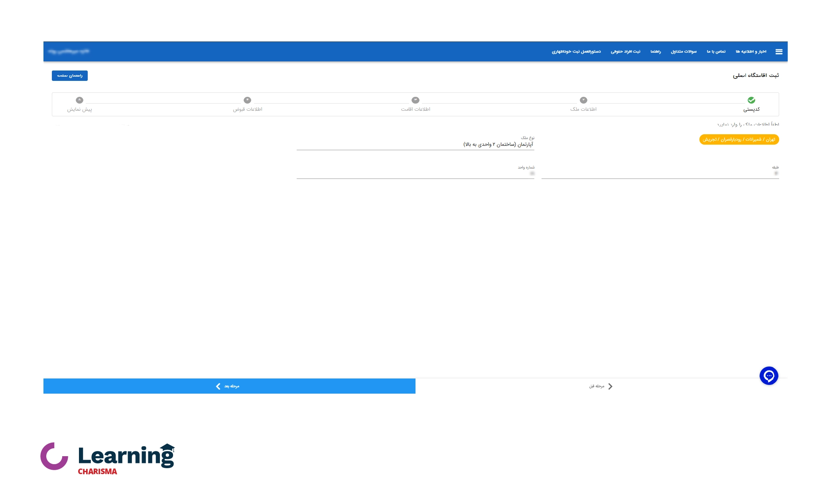Click step 5 circle for preview
This screenshot has width=831, height=504.
[79, 100]
